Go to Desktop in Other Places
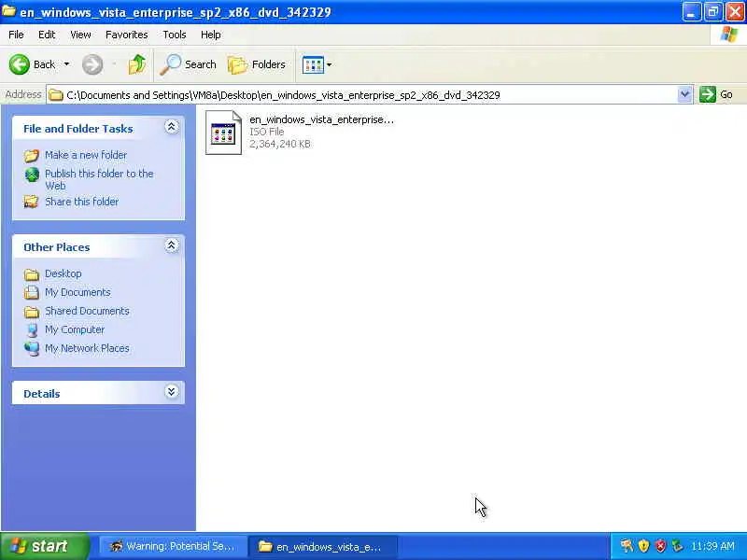 (63, 273)
